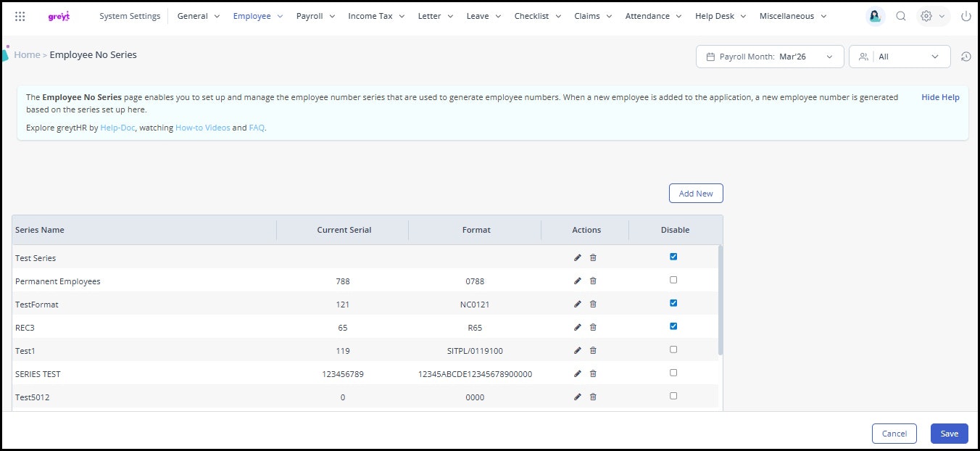The image size is (980, 451).
Task: Delete the Test5012 series row
Action: [x=593, y=397]
